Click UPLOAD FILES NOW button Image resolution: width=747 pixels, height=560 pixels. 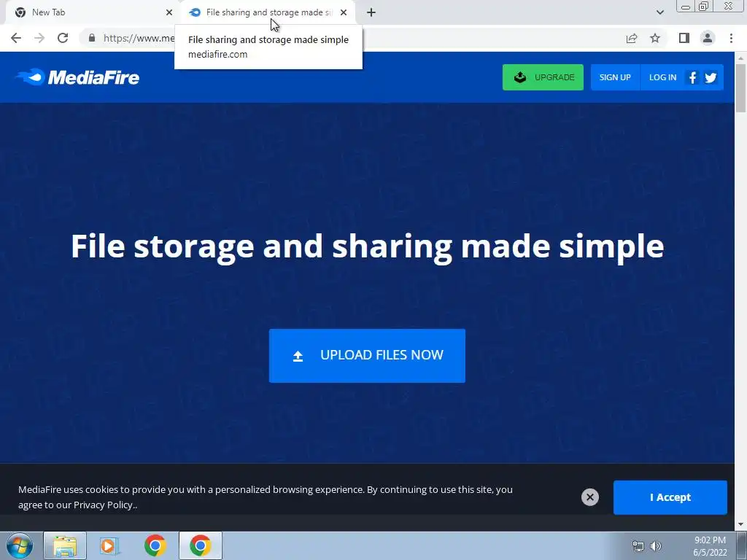coord(367,355)
